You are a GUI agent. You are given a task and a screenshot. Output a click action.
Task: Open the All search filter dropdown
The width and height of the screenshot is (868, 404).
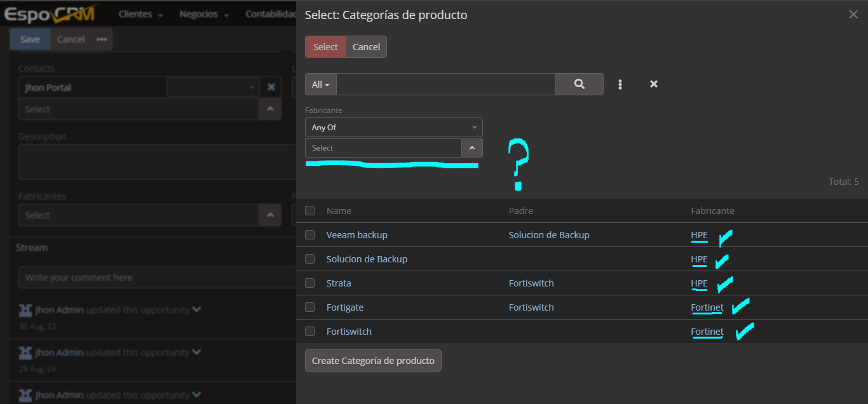coord(321,84)
